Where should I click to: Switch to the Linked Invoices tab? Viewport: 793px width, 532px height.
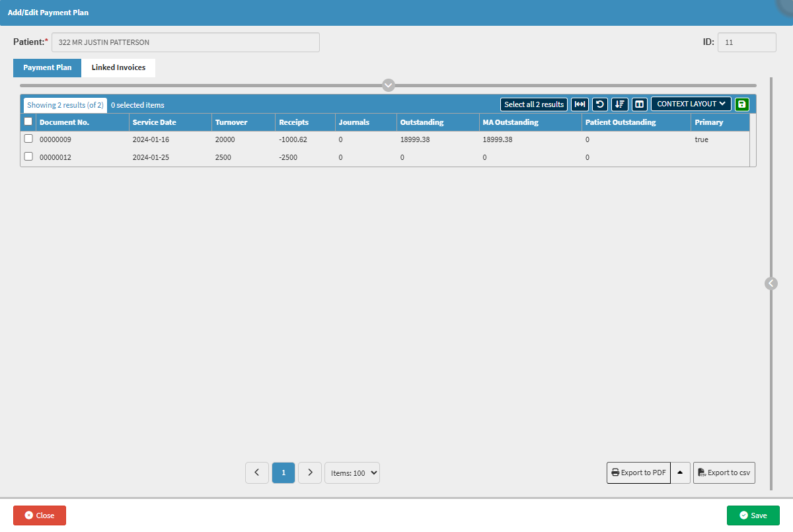click(x=118, y=68)
